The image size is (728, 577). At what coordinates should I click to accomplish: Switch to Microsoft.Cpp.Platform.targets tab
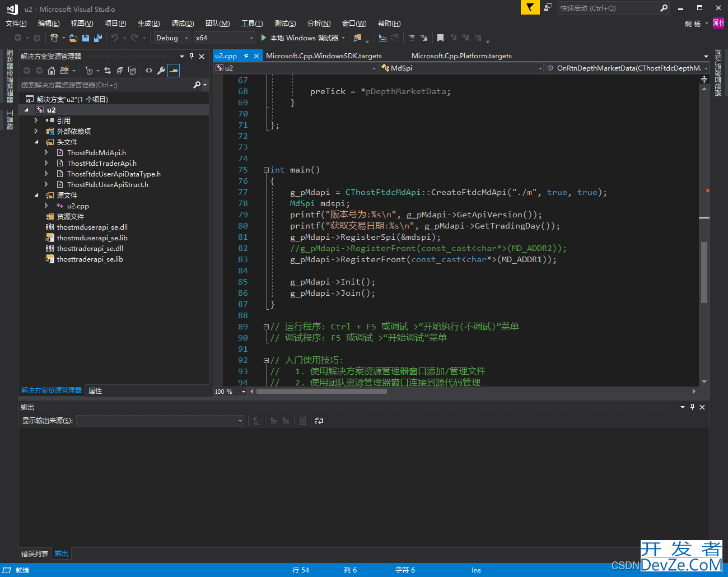pyautogui.click(x=461, y=55)
